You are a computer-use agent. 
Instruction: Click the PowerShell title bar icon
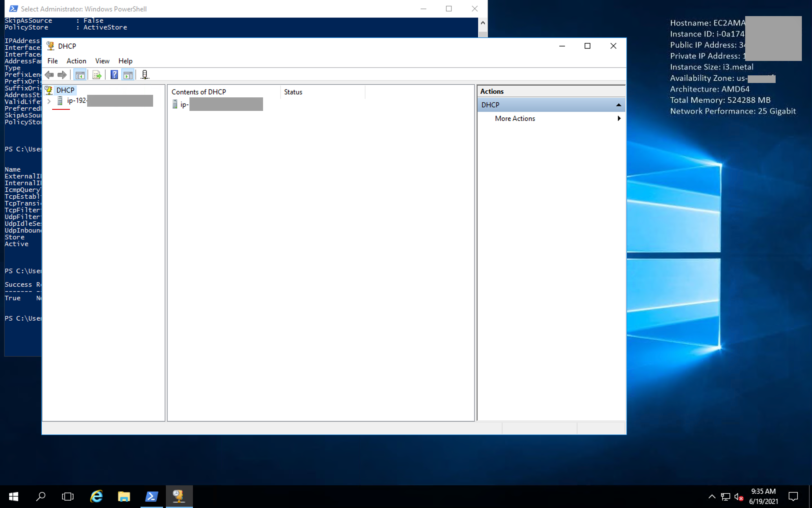[x=14, y=9]
